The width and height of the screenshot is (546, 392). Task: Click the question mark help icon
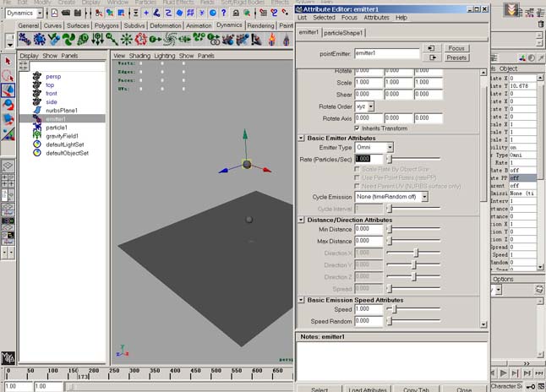tap(224, 14)
